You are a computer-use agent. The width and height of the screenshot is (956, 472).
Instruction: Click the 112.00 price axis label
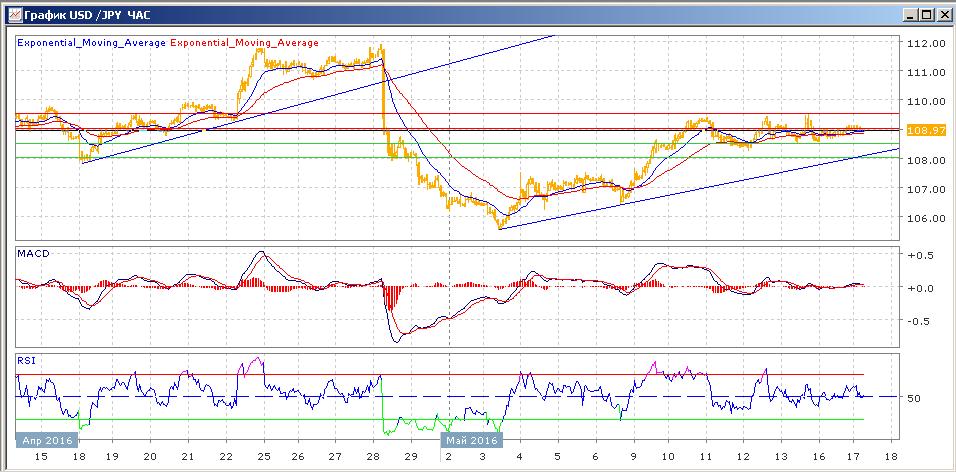926,44
